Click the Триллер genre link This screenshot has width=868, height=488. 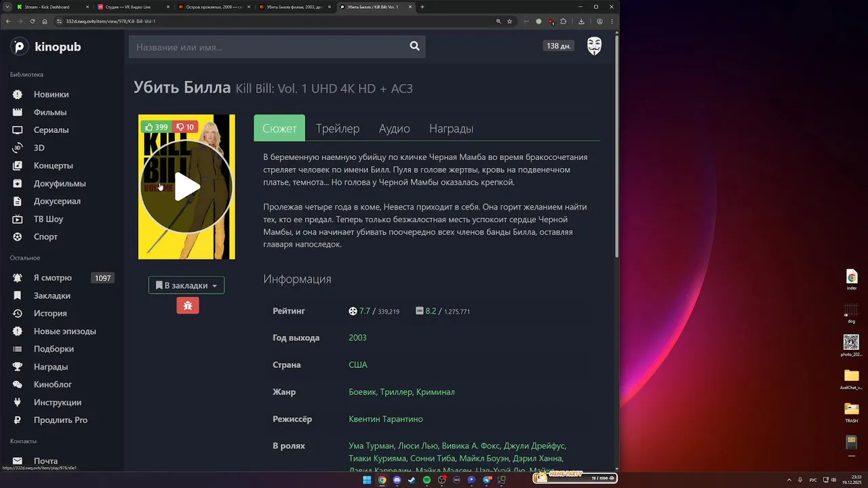click(396, 392)
